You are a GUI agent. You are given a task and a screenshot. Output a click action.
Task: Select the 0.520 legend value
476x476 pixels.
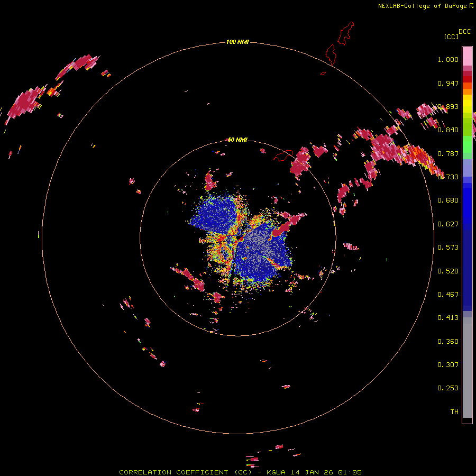pos(448,271)
